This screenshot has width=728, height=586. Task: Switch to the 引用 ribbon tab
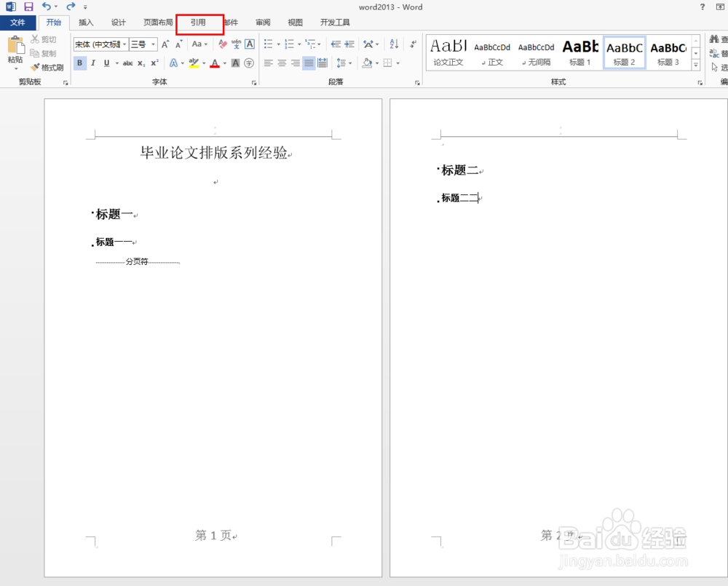tap(199, 23)
